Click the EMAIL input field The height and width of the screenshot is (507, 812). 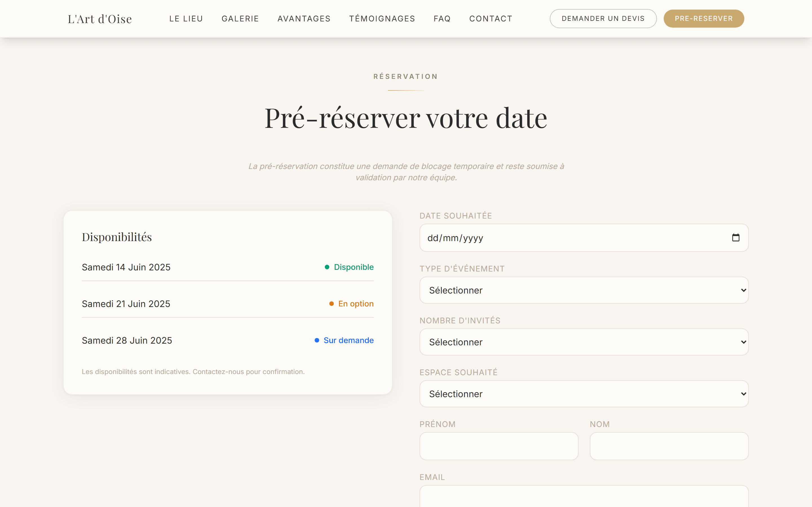[x=584, y=500]
